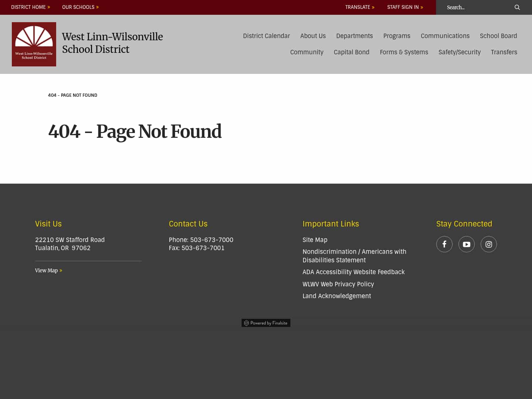
Task: Click the search magnifier icon
Action: click(517, 7)
